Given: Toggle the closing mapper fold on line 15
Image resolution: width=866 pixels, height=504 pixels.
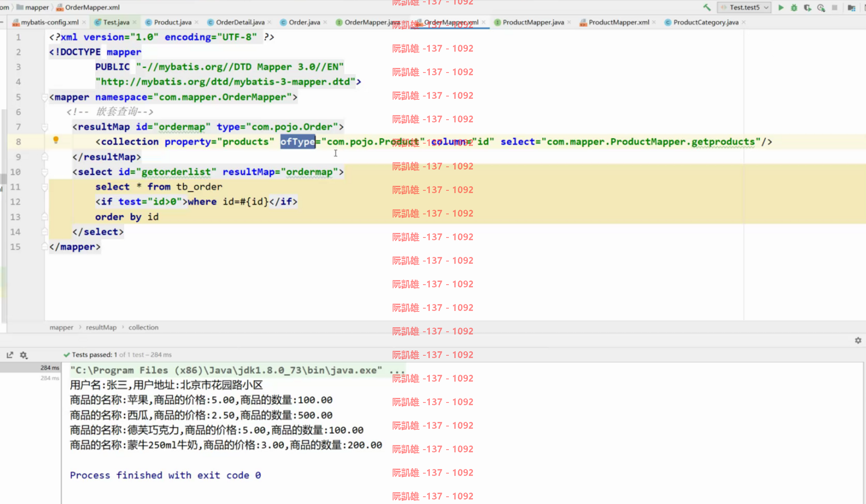Looking at the screenshot, I should tap(44, 247).
